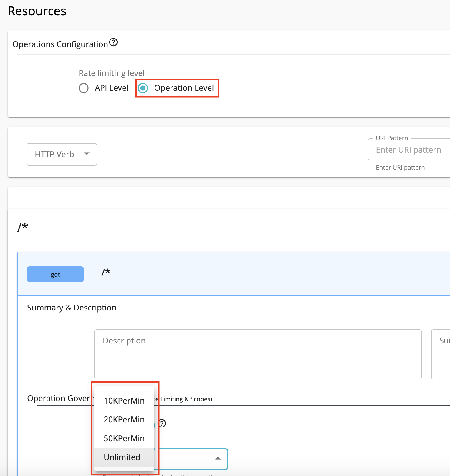Click the /* path beside the get button
The width and height of the screenshot is (450, 476).
coord(106,272)
